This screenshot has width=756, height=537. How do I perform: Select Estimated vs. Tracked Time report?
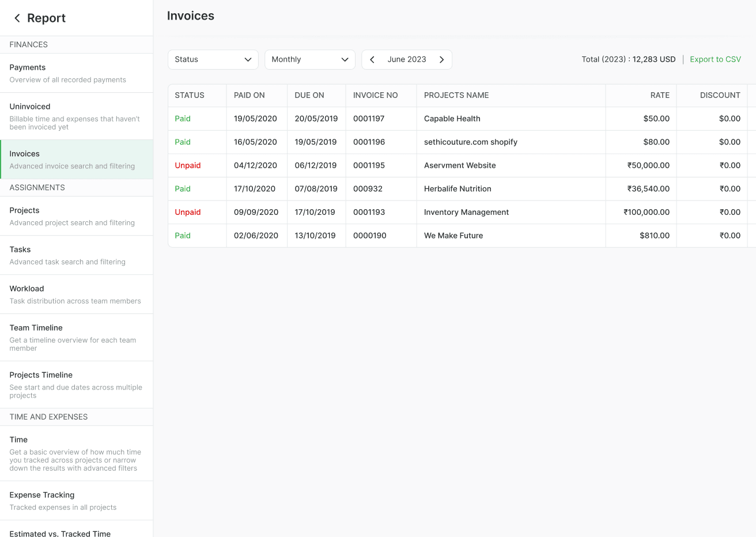pos(60,534)
